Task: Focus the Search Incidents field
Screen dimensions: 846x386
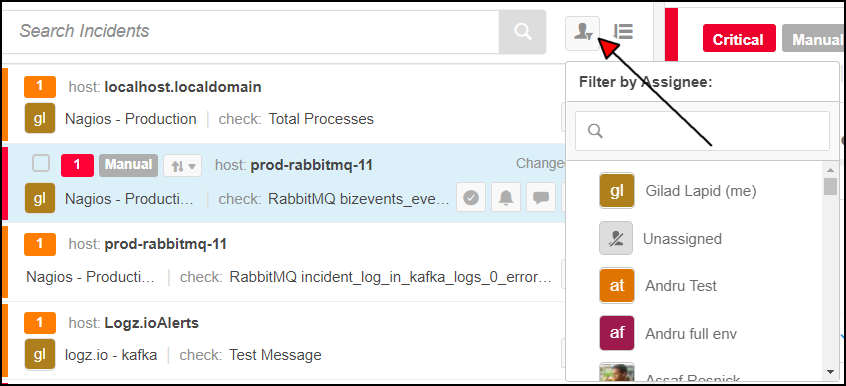Action: click(x=253, y=31)
